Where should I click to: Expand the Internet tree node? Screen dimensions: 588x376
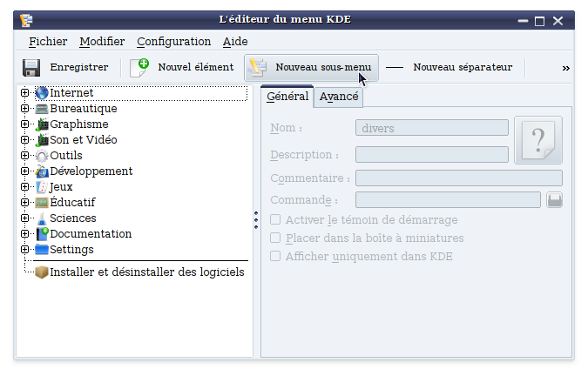(24, 92)
